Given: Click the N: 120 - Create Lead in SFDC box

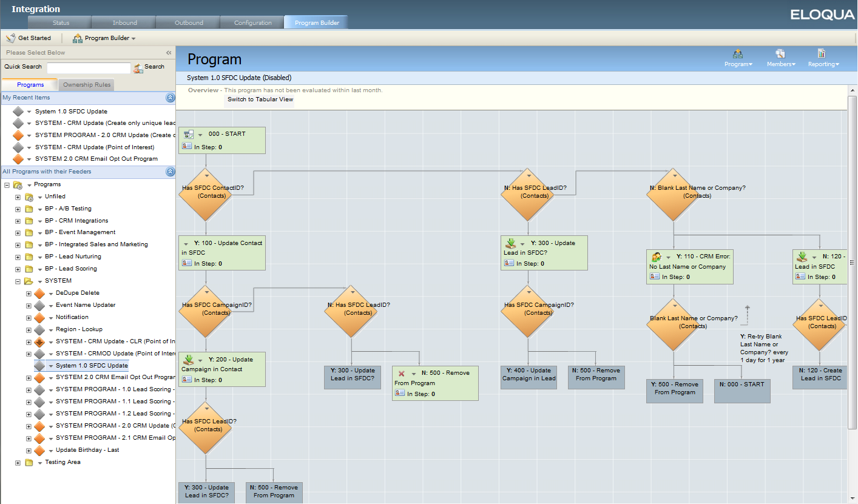Looking at the screenshot, I should 820,377.
